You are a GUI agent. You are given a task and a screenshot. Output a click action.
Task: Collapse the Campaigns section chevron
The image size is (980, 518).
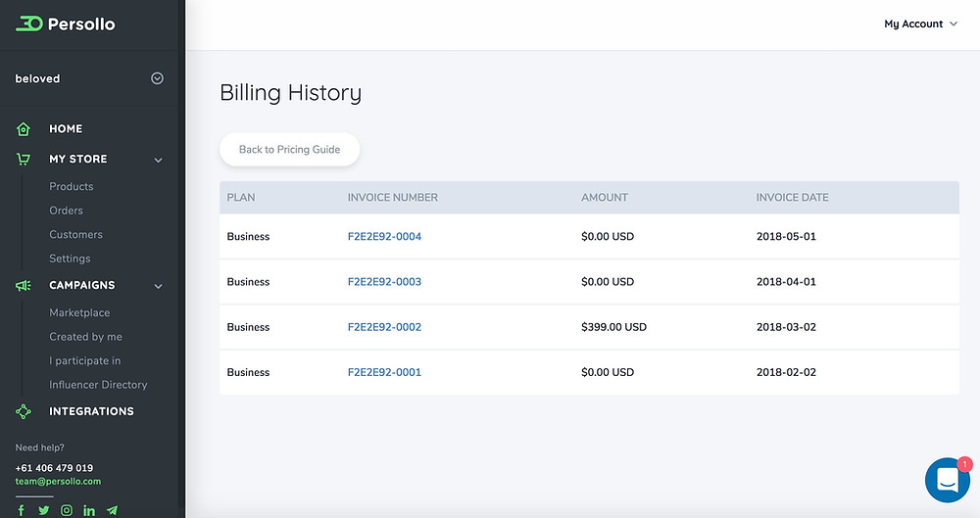[158, 286]
